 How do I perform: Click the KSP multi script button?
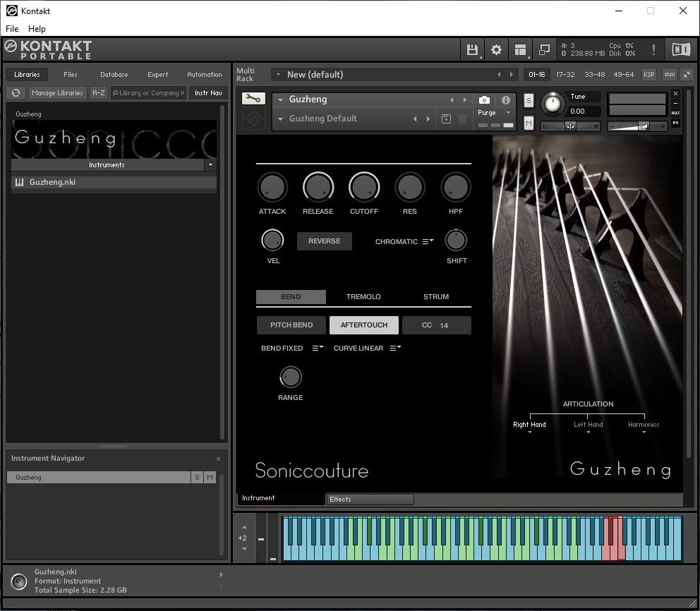point(648,75)
